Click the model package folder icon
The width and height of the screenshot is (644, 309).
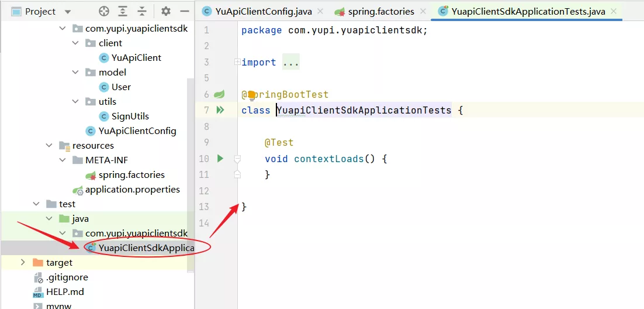coord(91,73)
